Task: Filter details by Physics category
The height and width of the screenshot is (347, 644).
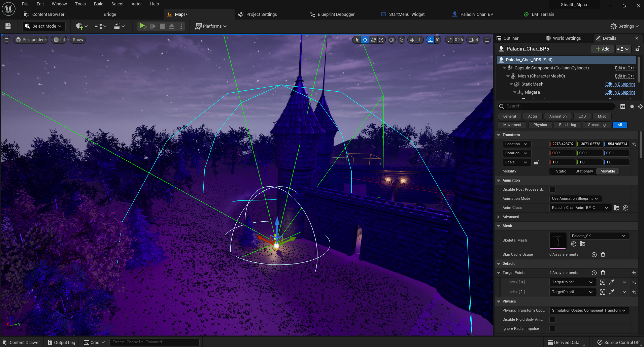Action: click(540, 125)
